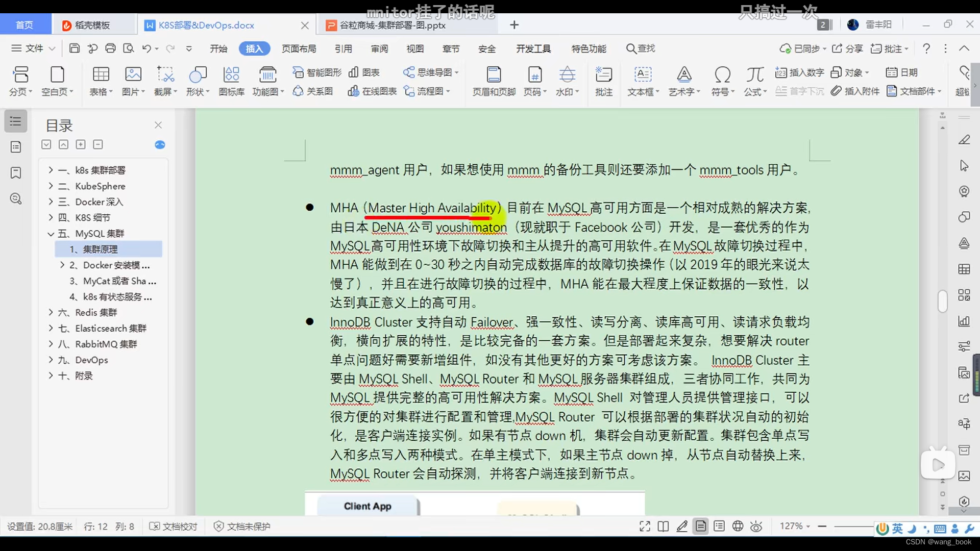Click the vertical scrollbar thumb
Viewport: 980px width, 551px height.
[x=942, y=301]
